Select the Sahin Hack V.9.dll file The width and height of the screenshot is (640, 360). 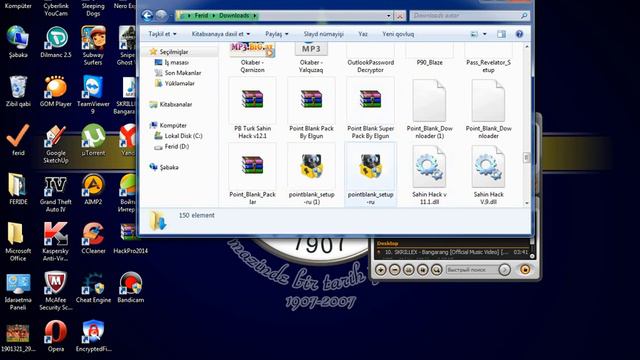(x=488, y=175)
